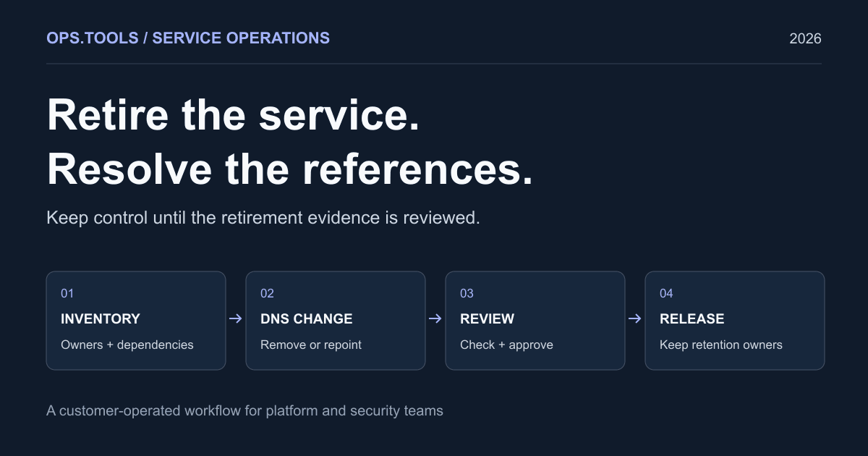Click the OPS.TOOLS / SERVICE OPERATIONS header
868x456 pixels.
click(x=188, y=38)
